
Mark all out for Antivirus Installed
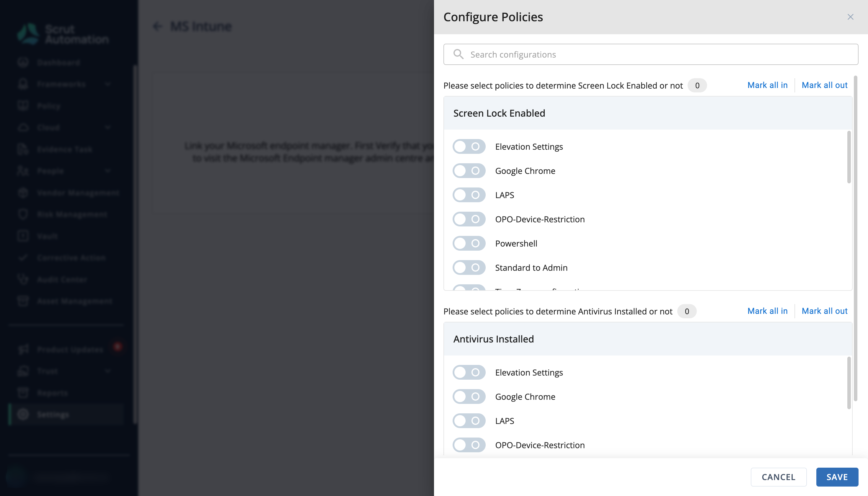824,311
